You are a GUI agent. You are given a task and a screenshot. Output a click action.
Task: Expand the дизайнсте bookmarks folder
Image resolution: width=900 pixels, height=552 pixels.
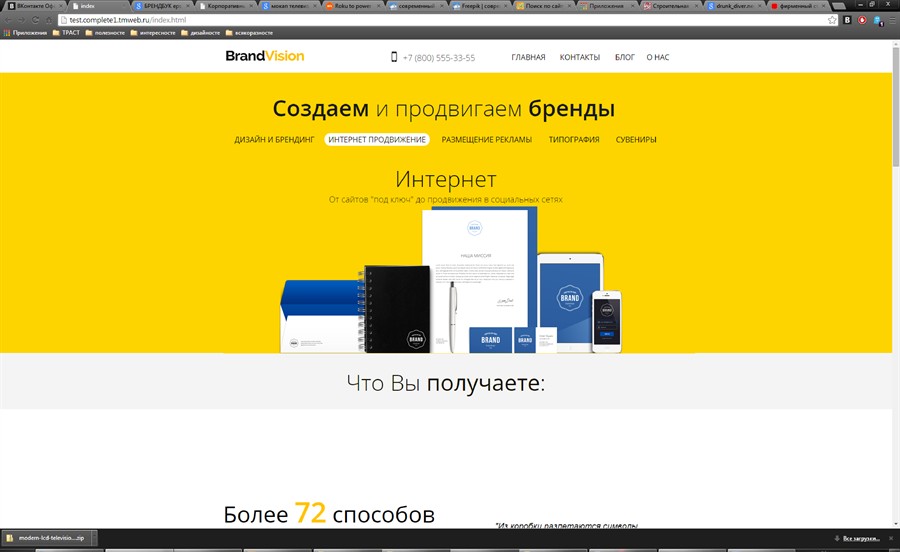tap(200, 33)
